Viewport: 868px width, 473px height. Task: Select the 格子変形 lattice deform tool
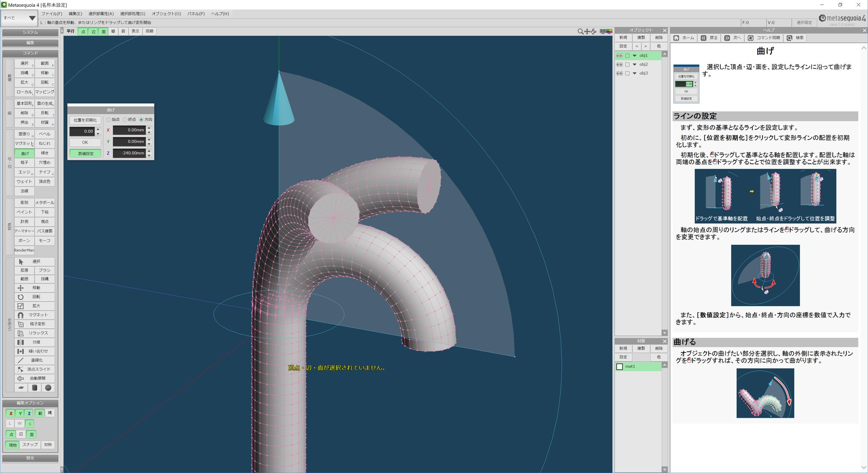34,324
